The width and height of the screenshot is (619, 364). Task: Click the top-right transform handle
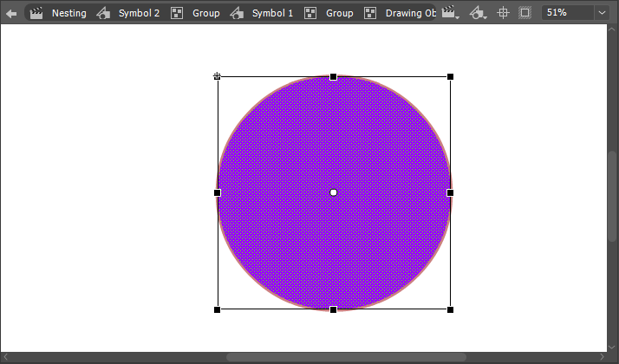pyautogui.click(x=450, y=76)
